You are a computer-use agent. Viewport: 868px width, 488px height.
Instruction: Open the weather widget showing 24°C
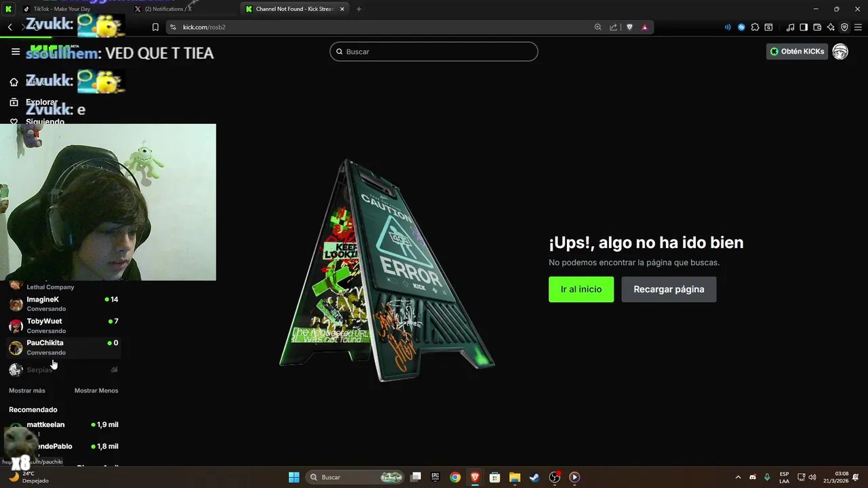(28, 477)
